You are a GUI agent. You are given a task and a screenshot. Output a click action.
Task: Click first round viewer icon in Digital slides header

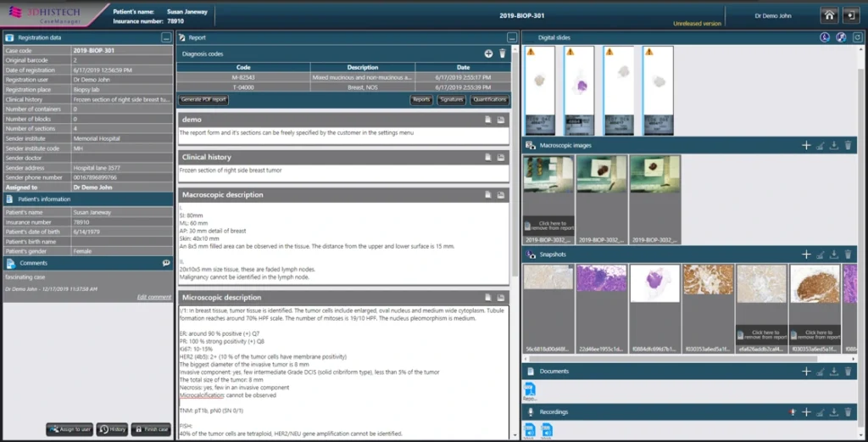(825, 37)
